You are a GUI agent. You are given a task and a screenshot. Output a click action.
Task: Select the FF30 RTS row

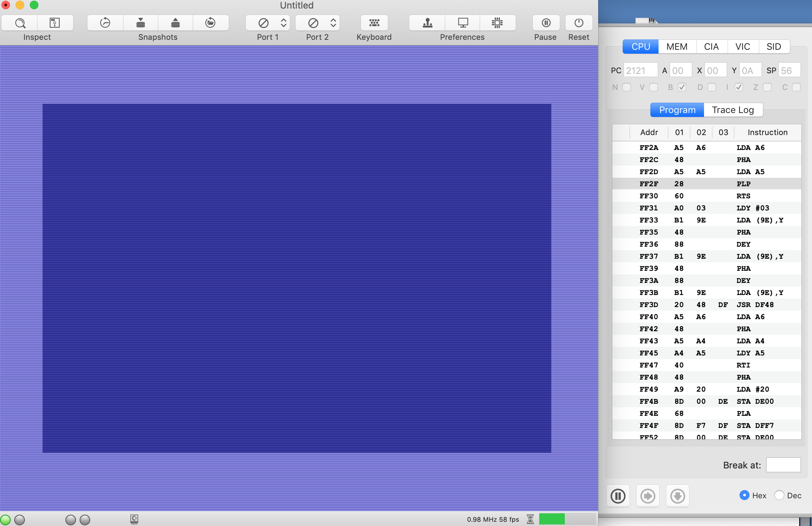click(x=707, y=196)
